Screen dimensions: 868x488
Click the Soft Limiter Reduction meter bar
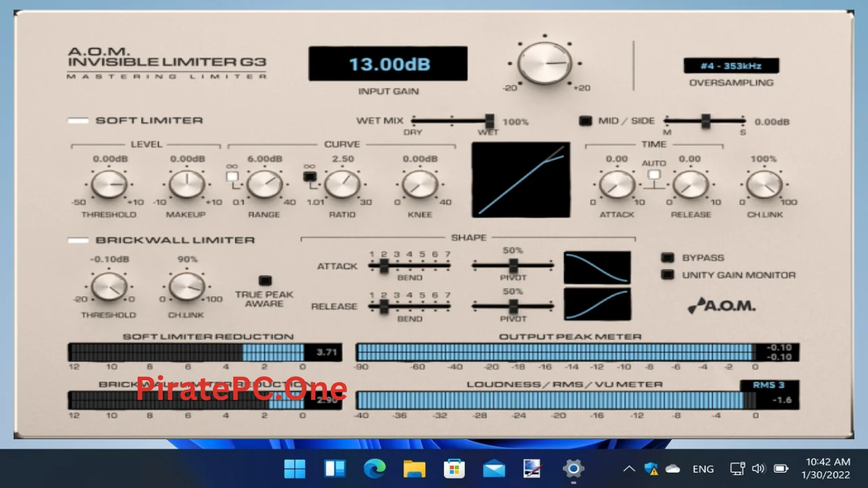(186, 352)
